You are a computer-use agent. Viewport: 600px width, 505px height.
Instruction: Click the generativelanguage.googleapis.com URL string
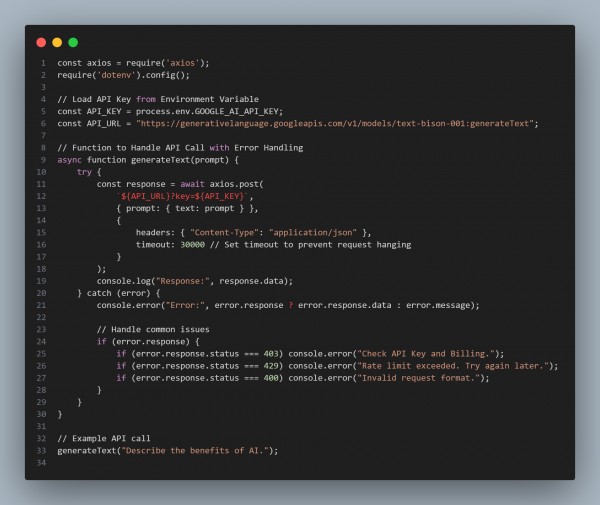click(335, 124)
